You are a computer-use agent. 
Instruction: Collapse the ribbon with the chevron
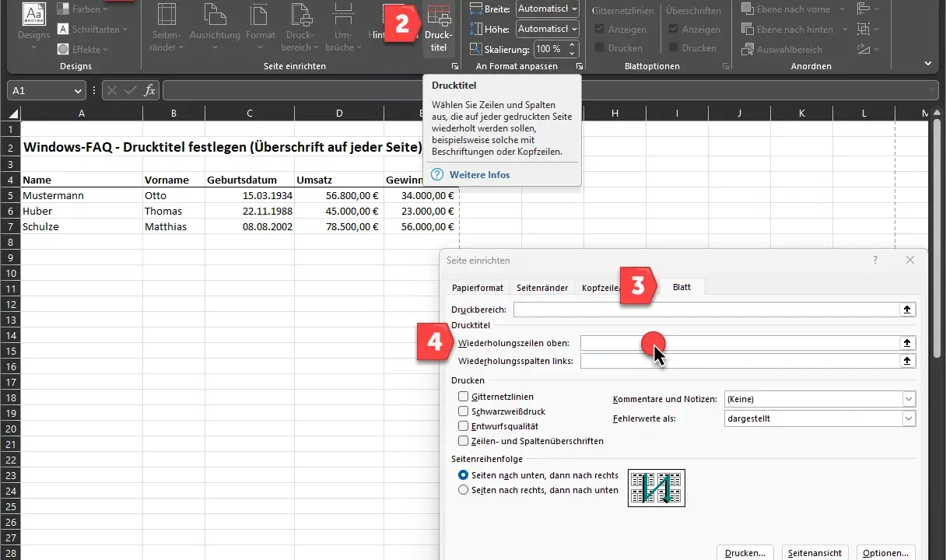[928, 63]
